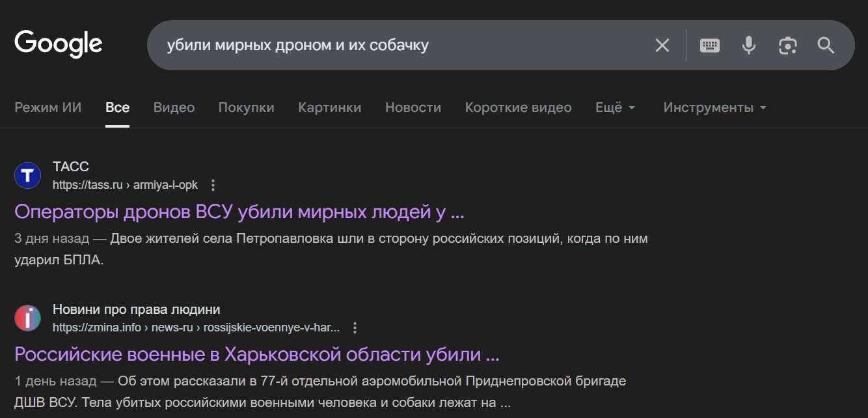Switch to Режим ИИ tab

click(x=48, y=107)
